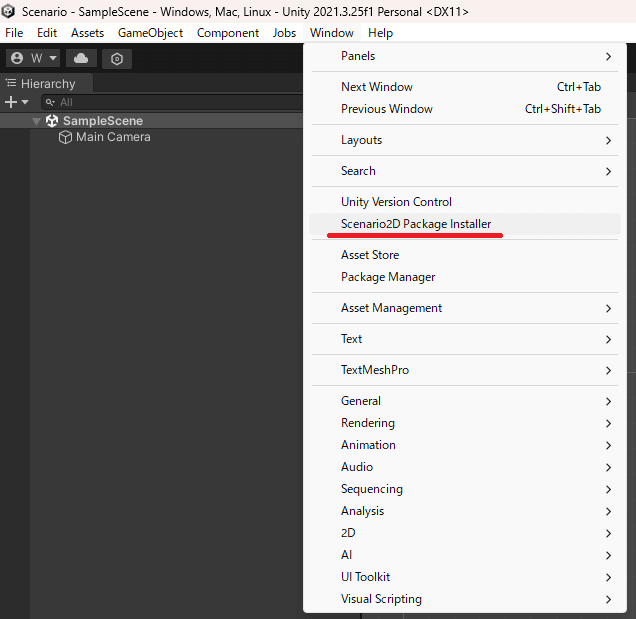This screenshot has width=636, height=619.
Task: Open the Component menu
Action: point(228,33)
